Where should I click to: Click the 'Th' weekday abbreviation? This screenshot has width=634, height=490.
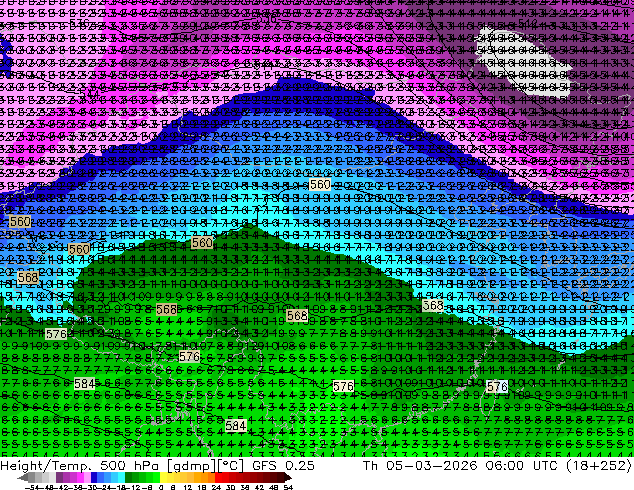click(x=370, y=466)
